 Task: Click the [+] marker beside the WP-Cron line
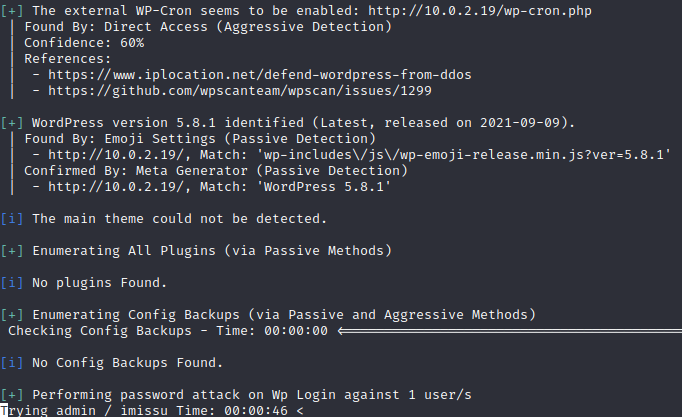pos(12,10)
